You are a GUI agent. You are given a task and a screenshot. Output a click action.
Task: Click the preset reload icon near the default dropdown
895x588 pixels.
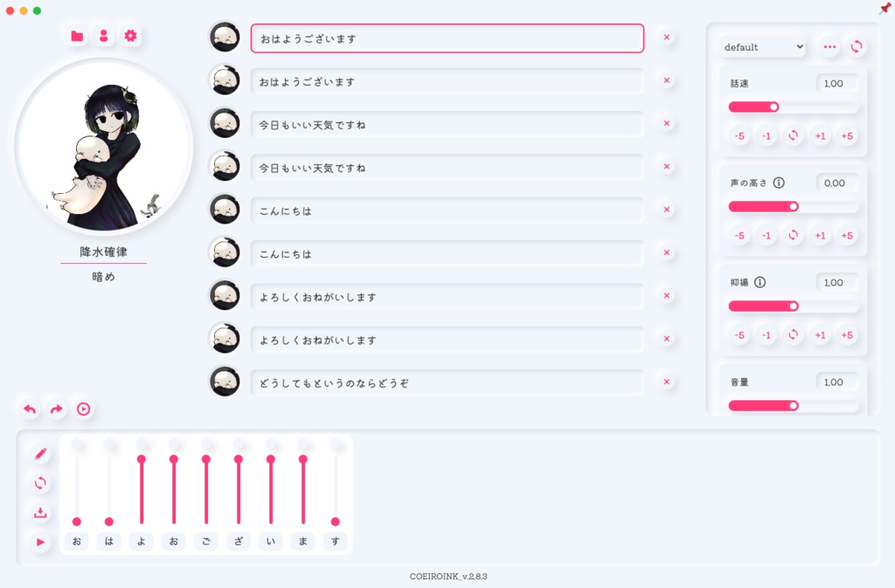coord(857,47)
